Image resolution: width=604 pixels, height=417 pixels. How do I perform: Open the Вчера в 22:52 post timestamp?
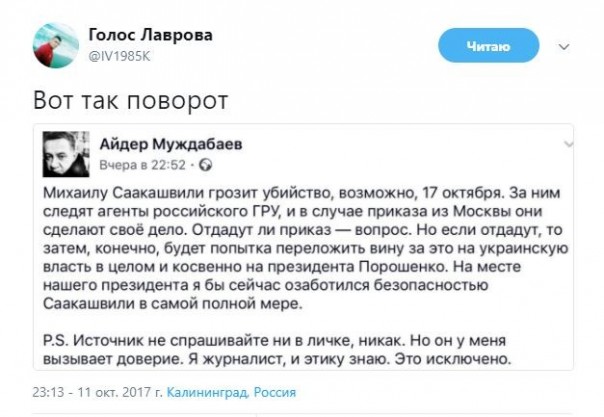pyautogui.click(x=141, y=163)
